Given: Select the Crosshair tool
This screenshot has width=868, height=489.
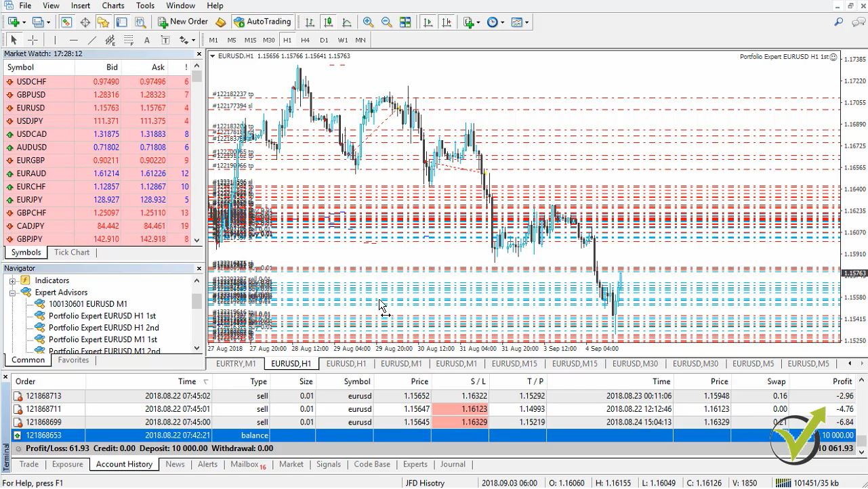Looking at the screenshot, I should point(33,39).
